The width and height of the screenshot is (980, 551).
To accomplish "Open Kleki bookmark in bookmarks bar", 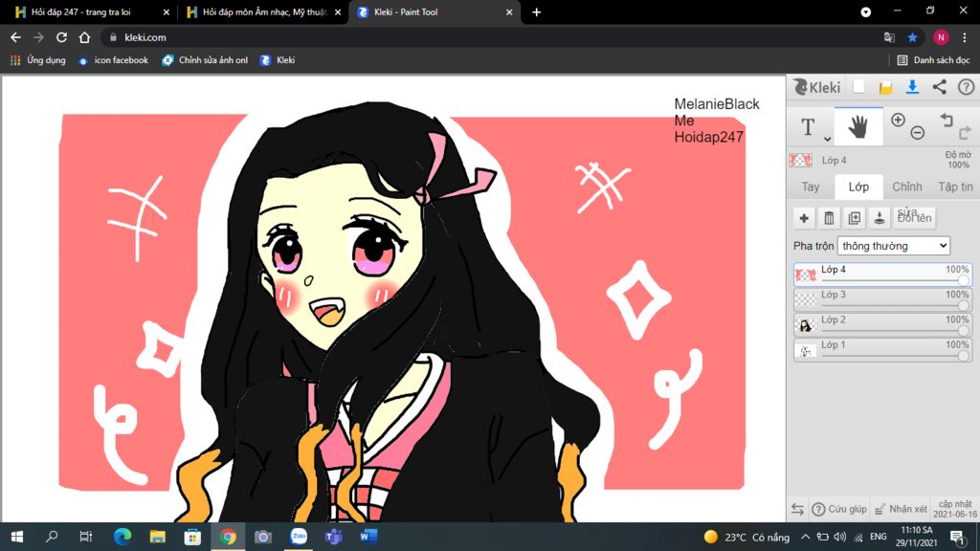I will pos(278,60).
